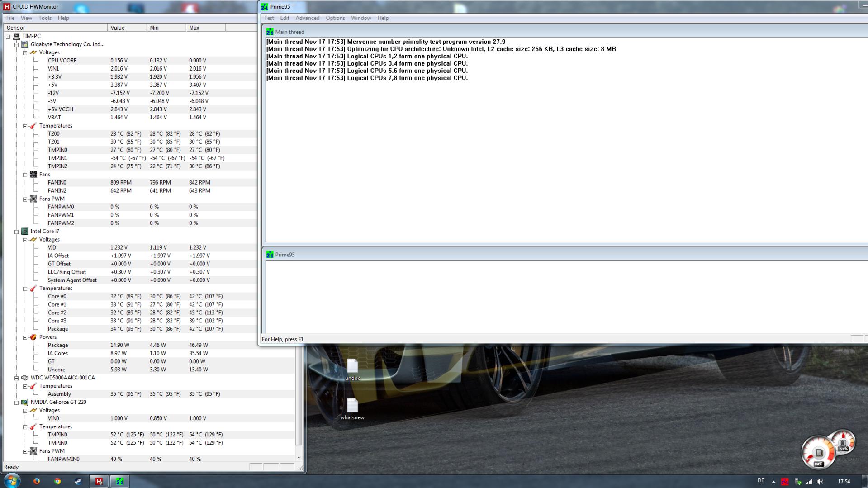Click the Temperatures thermometer icon under Gigabyte
Screen dimensions: 868x488
pyautogui.click(x=33, y=126)
